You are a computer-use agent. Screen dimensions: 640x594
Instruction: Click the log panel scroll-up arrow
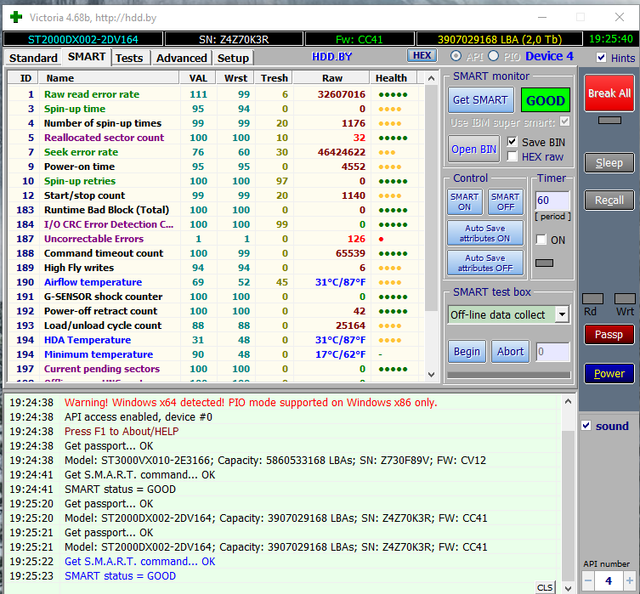568,402
